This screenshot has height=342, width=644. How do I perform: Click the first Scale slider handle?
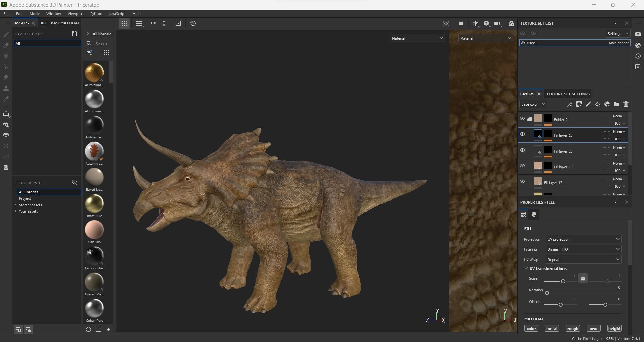563,281
